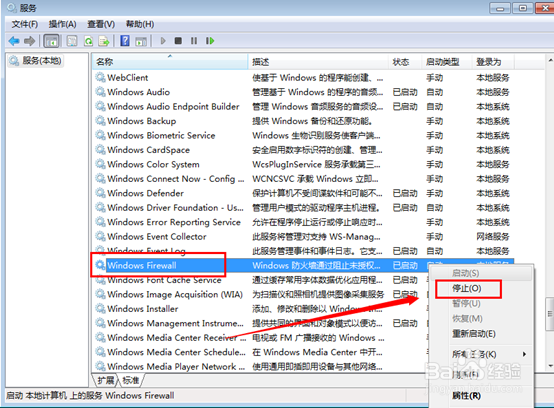Image resolution: width=554 pixels, height=408 pixels.
Task: Click the Pause Service icon
Action: click(x=194, y=41)
